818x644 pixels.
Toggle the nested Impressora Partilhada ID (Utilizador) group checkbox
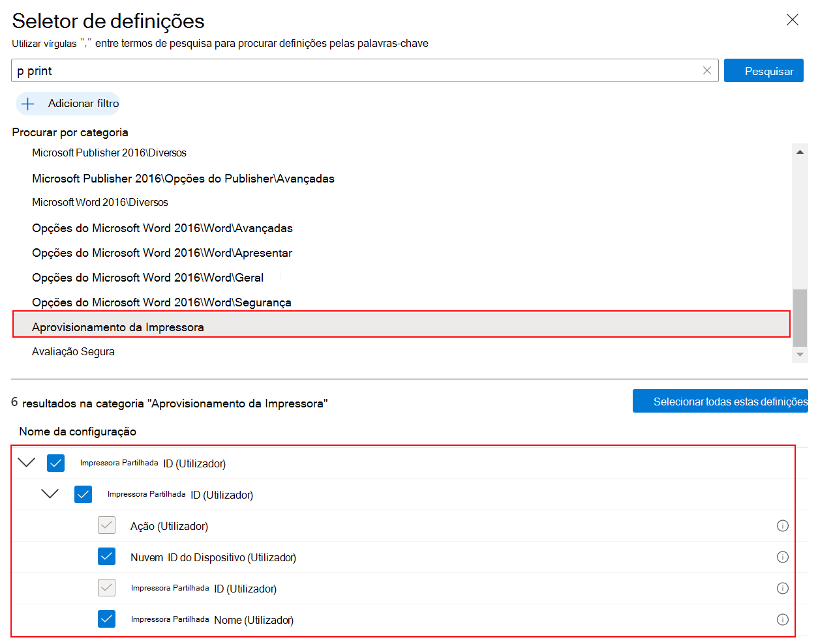83,495
